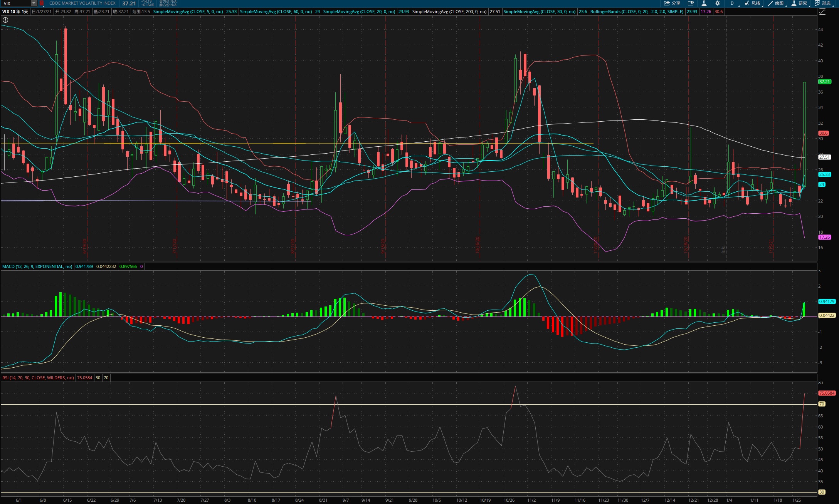This screenshot has height=504, width=839.
Task: Click the red 75.0584 RSI axis bubble
Action: (x=827, y=393)
